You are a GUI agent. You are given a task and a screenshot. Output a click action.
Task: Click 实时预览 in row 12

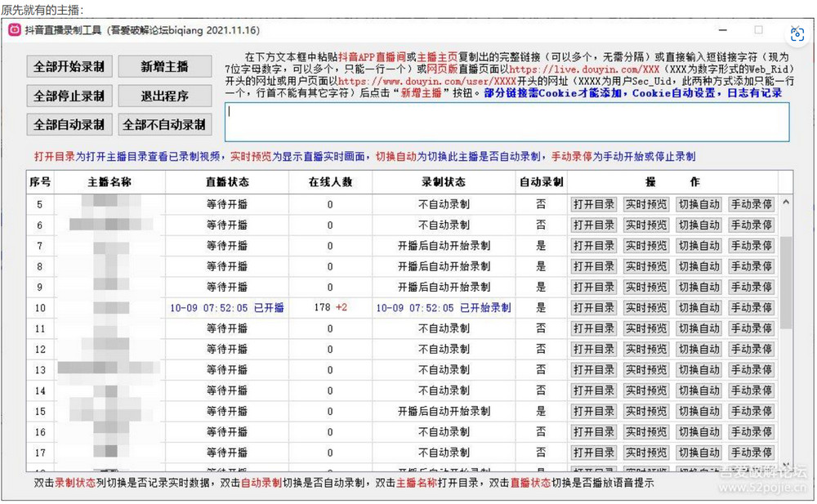(646, 349)
